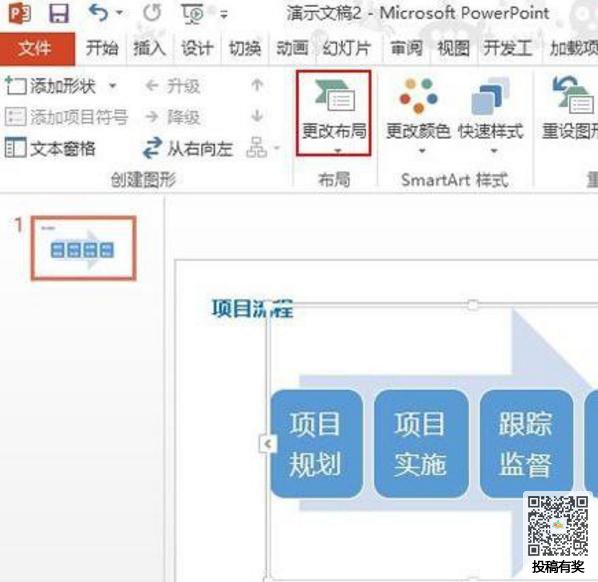Viewport: 598px width, 582px height.
Task: Open the 文件 tab
Action: click(37, 48)
